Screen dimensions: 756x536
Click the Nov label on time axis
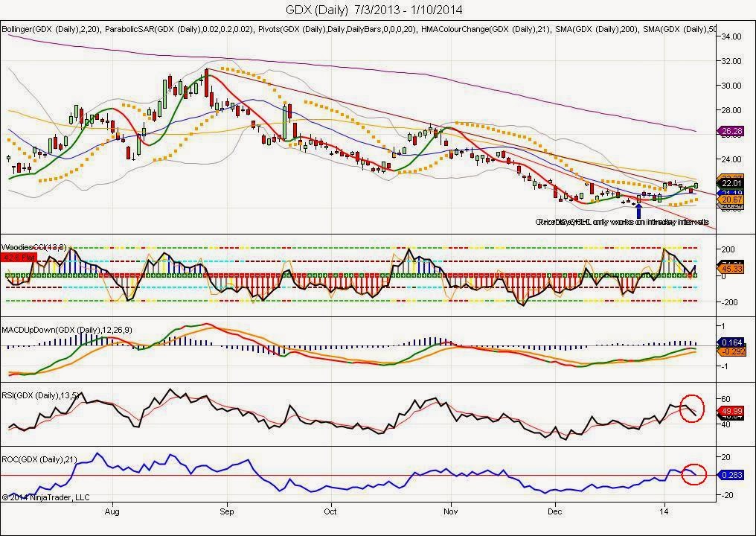pyautogui.click(x=451, y=511)
